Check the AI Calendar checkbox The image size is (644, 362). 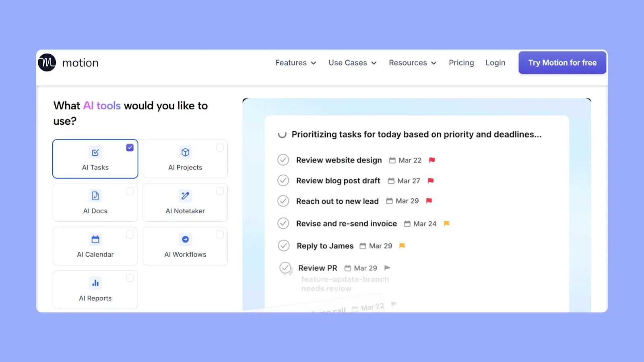[130, 234]
